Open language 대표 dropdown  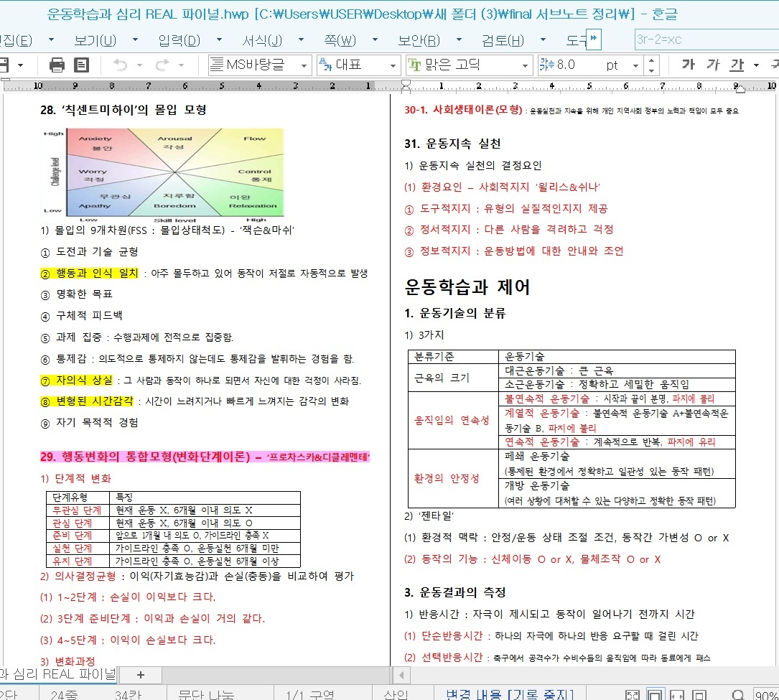pos(393,65)
